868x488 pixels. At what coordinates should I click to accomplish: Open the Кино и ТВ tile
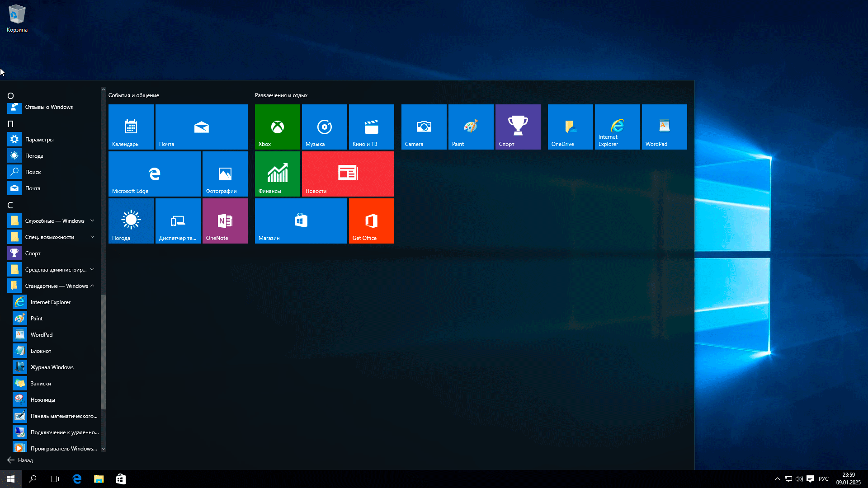coord(372,127)
